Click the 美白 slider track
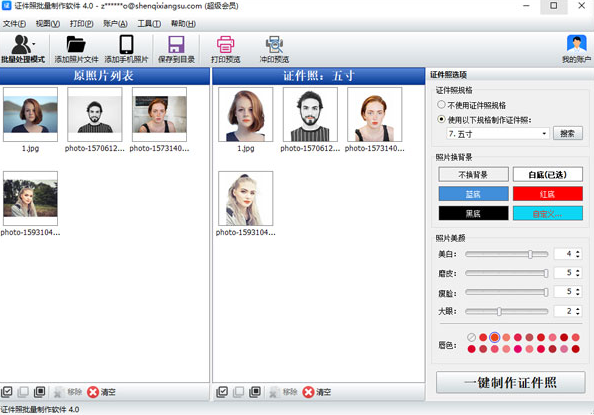594x415 pixels. pos(506,254)
